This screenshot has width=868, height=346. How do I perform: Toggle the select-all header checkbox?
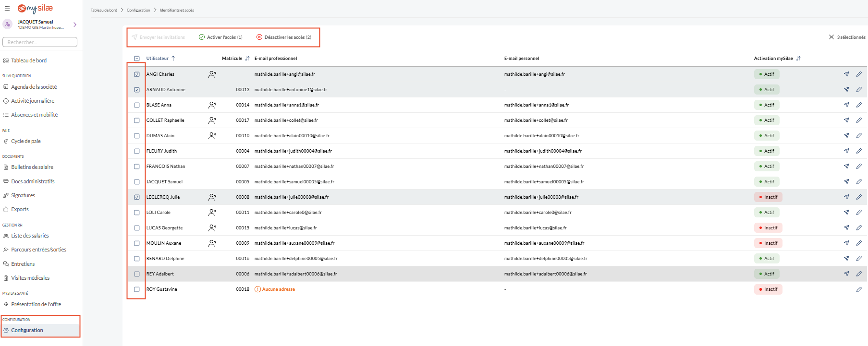pos(137,59)
